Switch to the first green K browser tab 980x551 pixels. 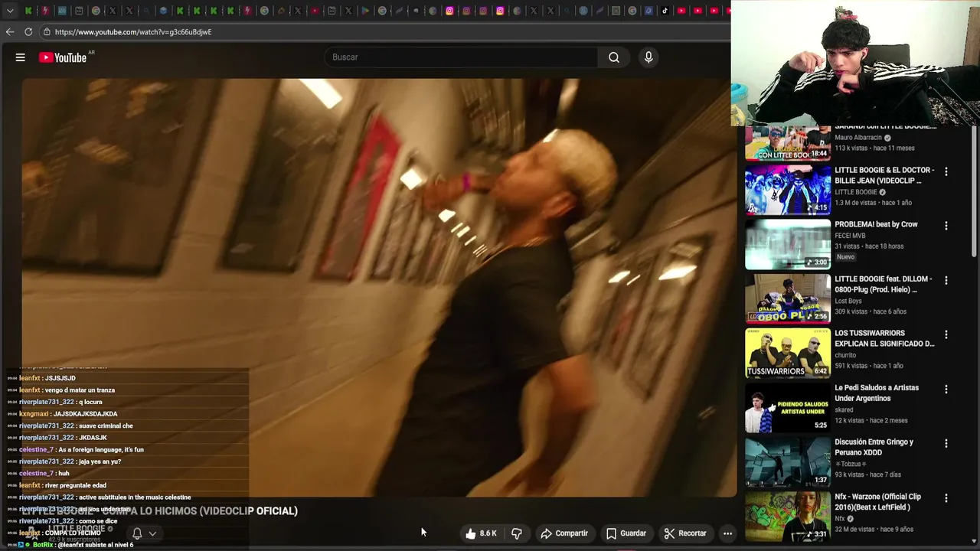(x=28, y=11)
